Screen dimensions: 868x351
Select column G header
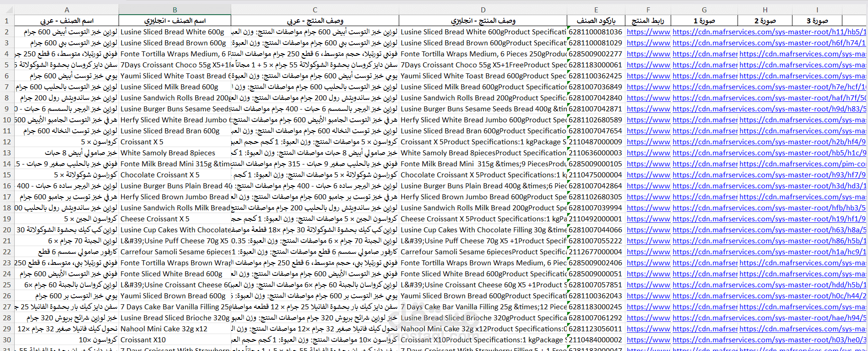point(704,10)
